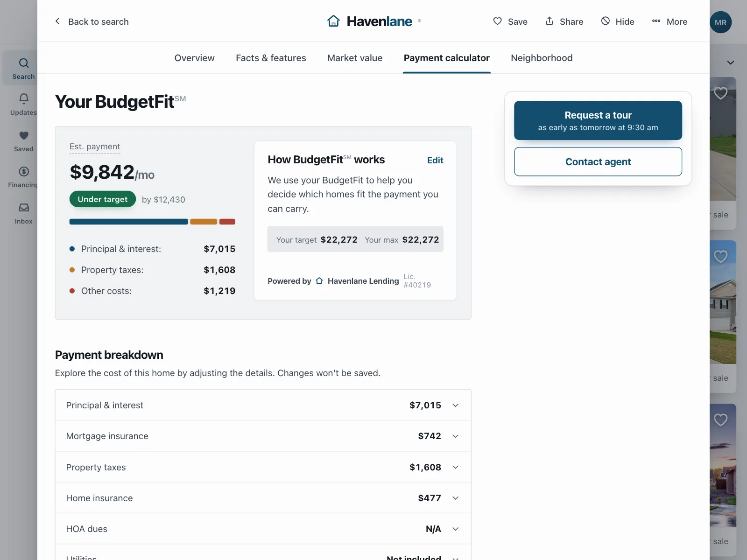Open the MR profile avatar
747x560 pixels.
tap(720, 22)
